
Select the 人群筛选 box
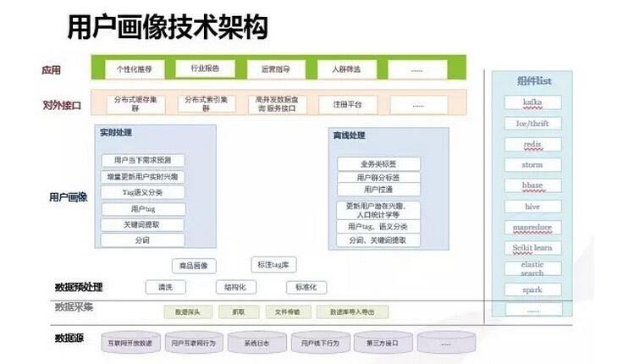coord(347,69)
